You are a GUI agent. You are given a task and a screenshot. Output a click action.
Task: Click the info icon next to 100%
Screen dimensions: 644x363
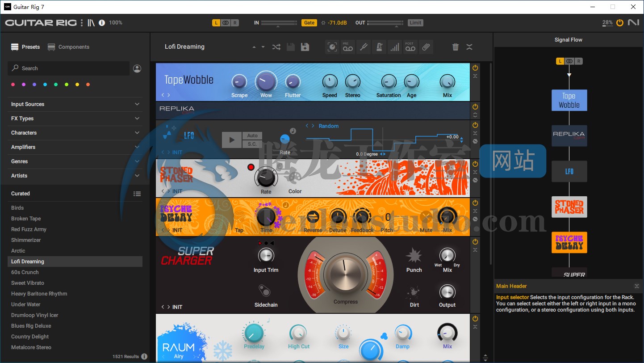(x=102, y=22)
